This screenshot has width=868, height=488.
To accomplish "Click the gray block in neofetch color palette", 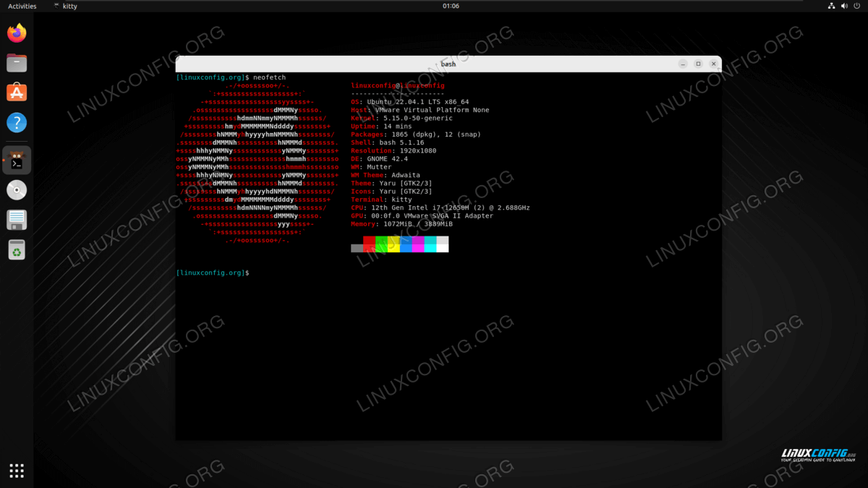I will tap(357, 248).
